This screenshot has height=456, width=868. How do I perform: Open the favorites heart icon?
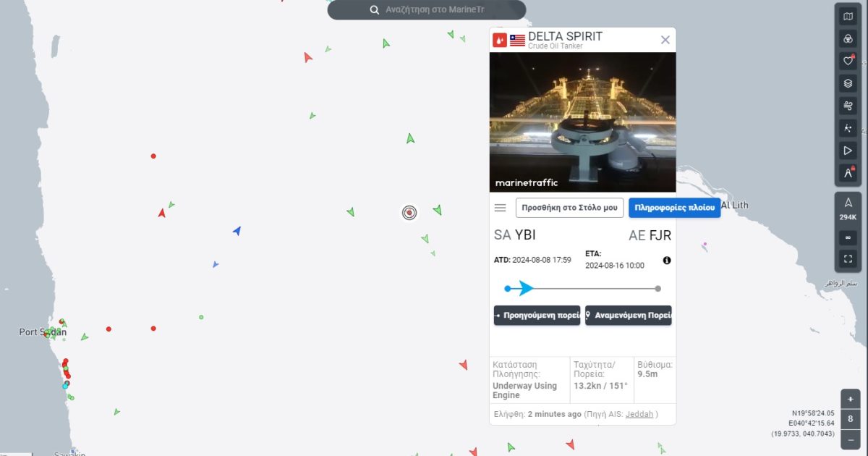(x=848, y=61)
